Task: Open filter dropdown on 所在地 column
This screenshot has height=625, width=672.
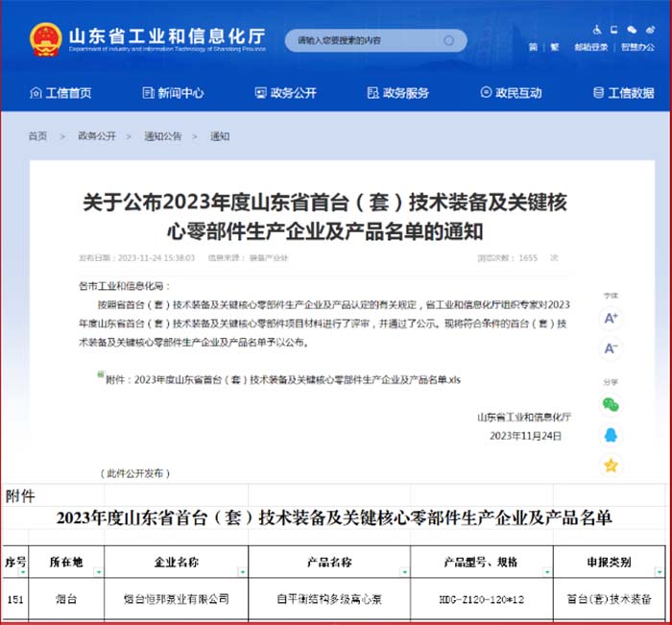Action: 99,572
